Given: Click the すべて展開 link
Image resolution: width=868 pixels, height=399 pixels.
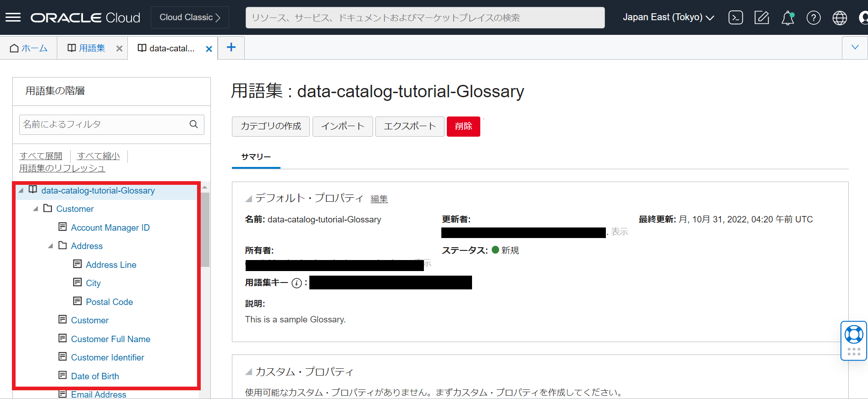Looking at the screenshot, I should tap(41, 156).
